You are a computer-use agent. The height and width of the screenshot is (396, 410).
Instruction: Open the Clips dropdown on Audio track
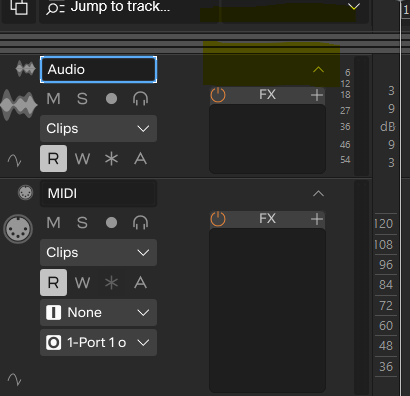[98, 129]
